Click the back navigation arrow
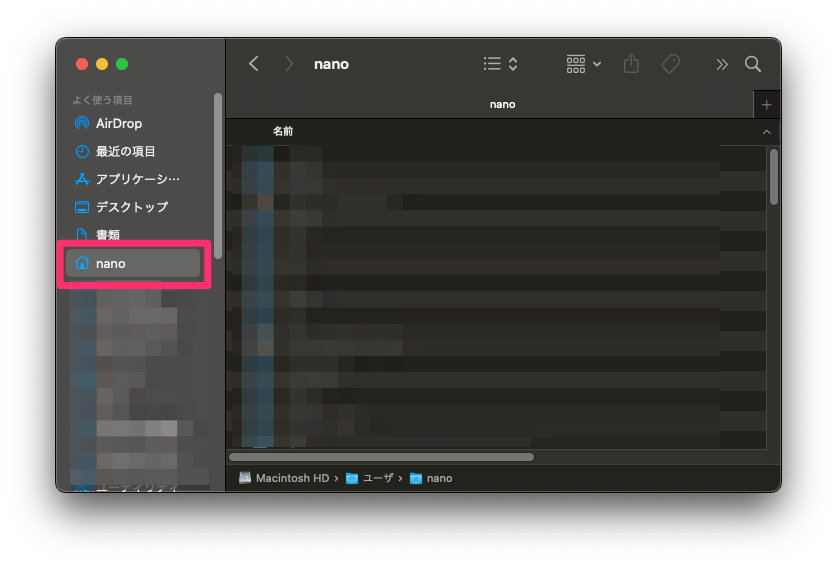This screenshot has height=566, width=837. (254, 64)
